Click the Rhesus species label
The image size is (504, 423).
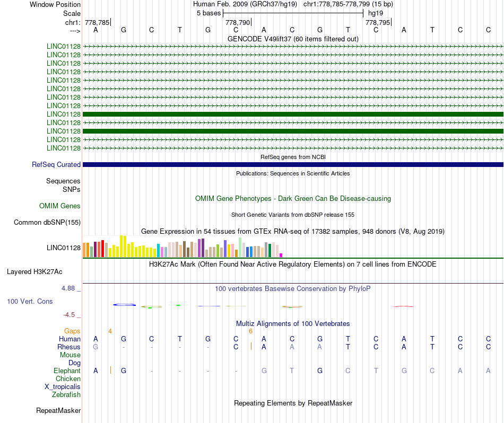69,347
